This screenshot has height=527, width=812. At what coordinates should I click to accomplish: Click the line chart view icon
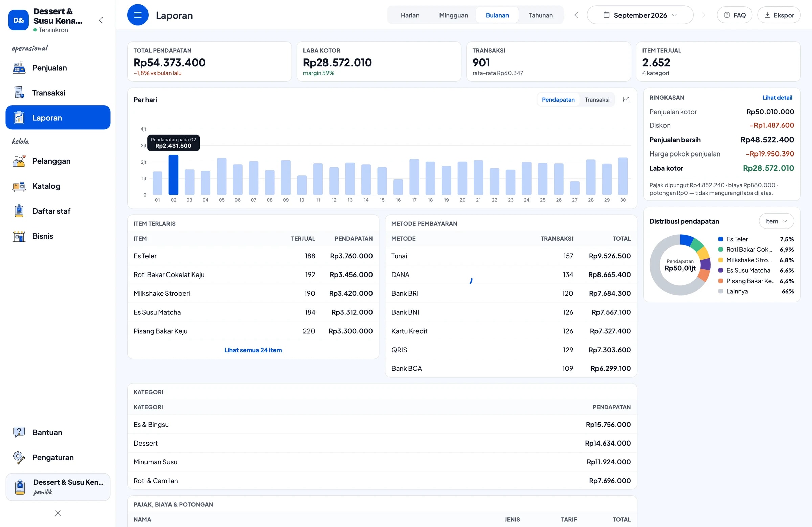[626, 99]
